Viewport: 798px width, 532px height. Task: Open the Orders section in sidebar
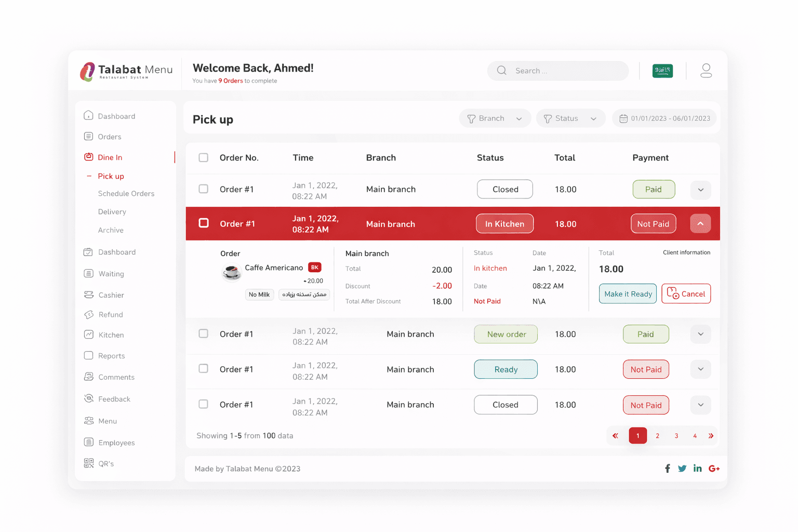tap(110, 136)
